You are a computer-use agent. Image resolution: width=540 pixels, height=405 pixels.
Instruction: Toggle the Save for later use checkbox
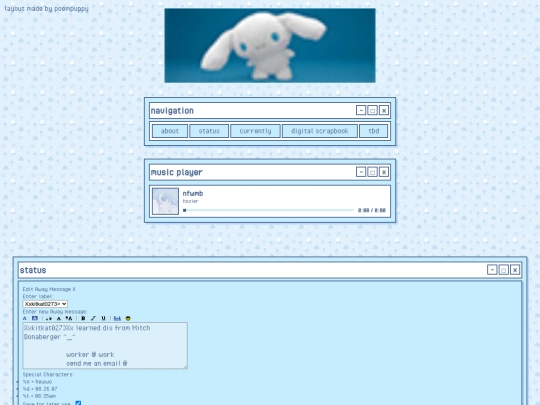pos(78,403)
